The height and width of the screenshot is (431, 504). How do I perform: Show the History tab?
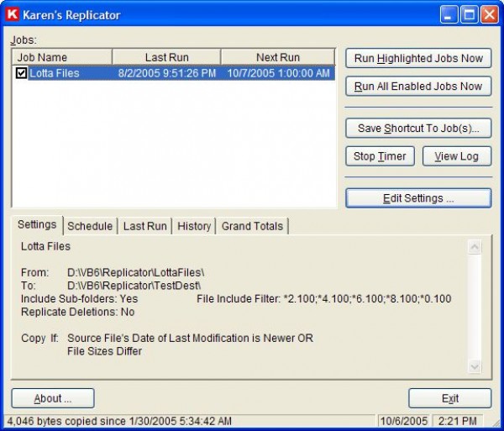click(x=194, y=226)
